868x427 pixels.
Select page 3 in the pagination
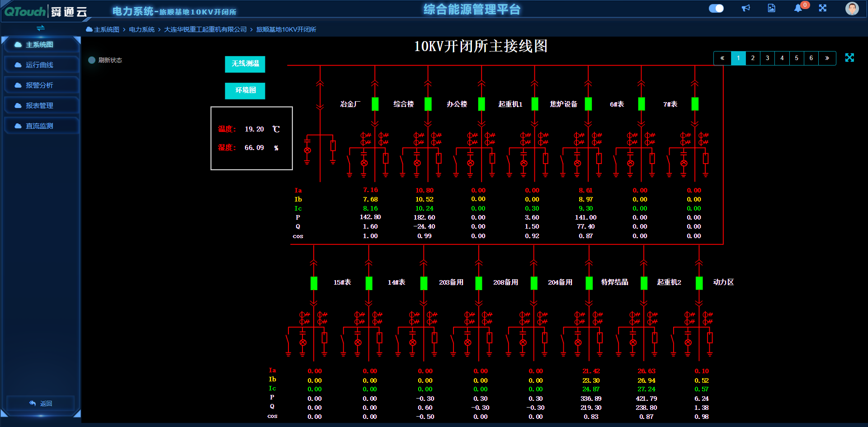[767, 58]
